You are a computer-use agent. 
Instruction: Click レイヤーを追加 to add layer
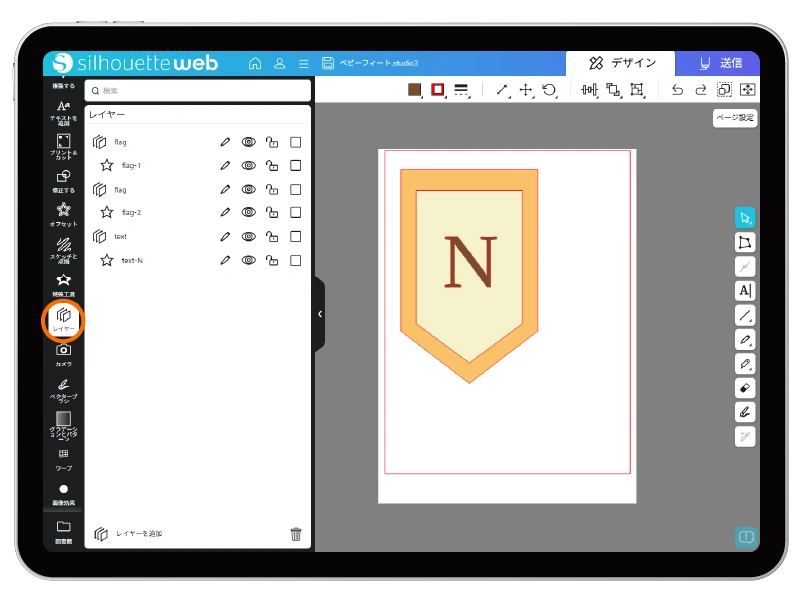tap(130, 534)
